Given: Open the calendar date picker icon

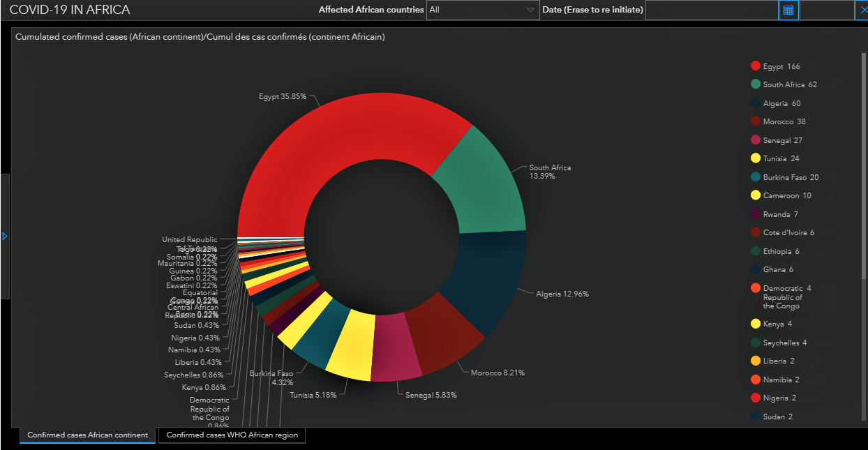Looking at the screenshot, I should (788, 10).
